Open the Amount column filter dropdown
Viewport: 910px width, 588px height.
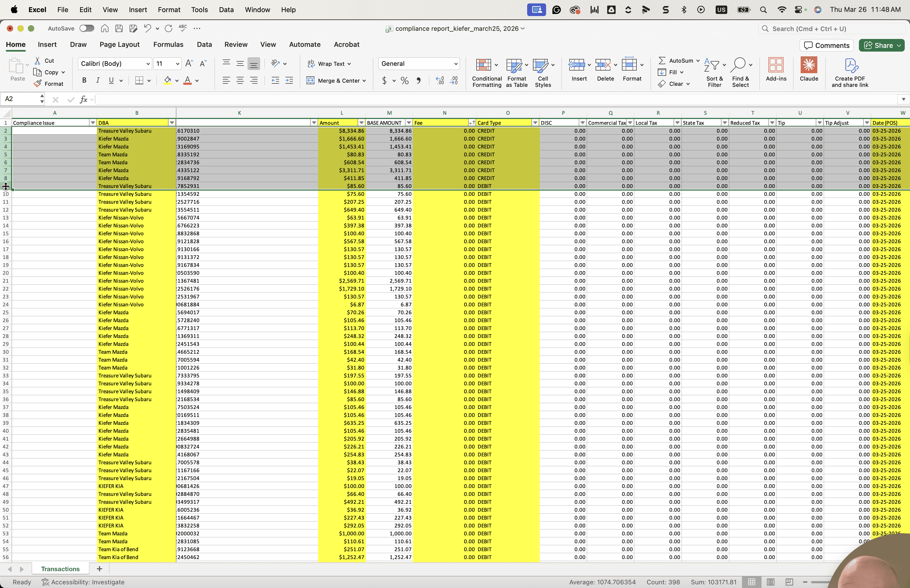click(x=361, y=123)
